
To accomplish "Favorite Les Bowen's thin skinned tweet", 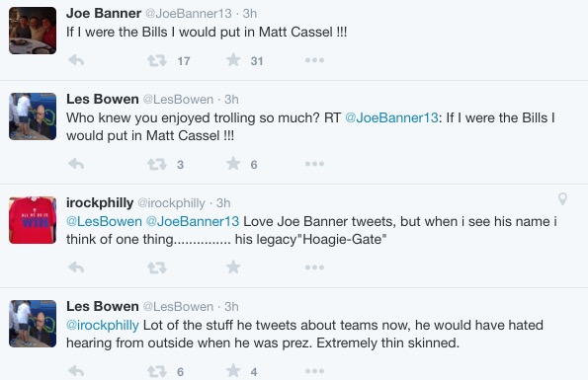I will (x=233, y=371).
